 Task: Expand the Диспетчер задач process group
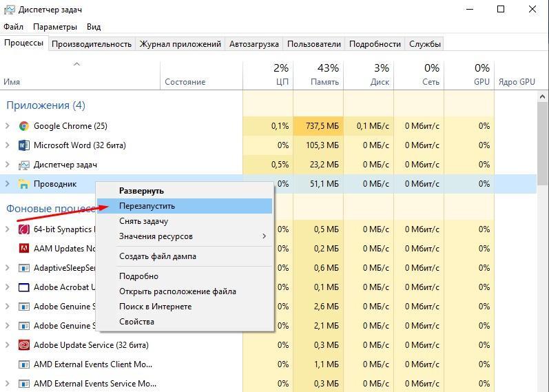pos(8,164)
